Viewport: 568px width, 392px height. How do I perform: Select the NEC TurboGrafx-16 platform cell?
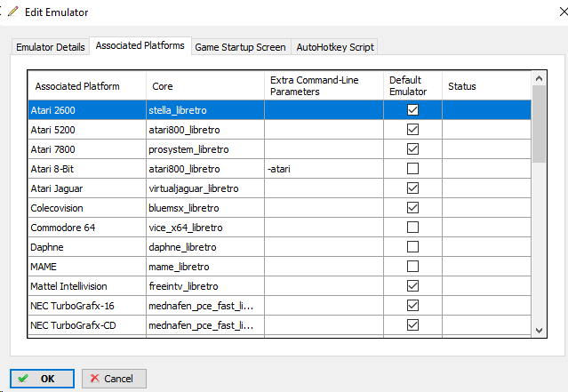tap(87, 306)
